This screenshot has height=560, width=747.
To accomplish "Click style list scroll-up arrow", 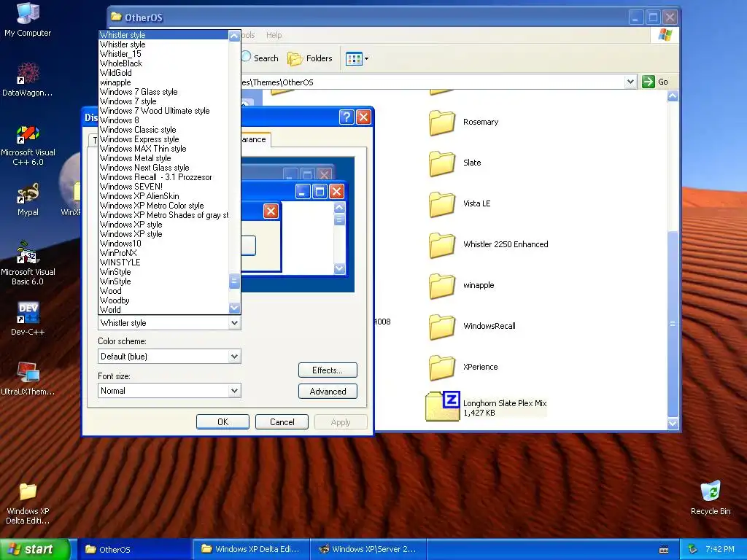I will point(234,36).
